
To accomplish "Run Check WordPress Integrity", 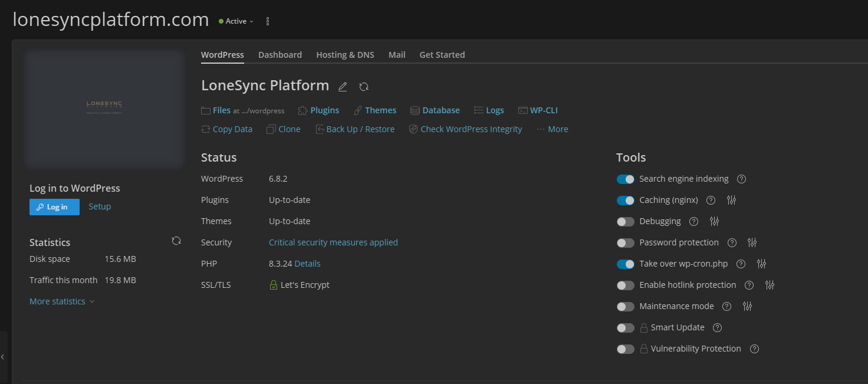I will click(466, 129).
